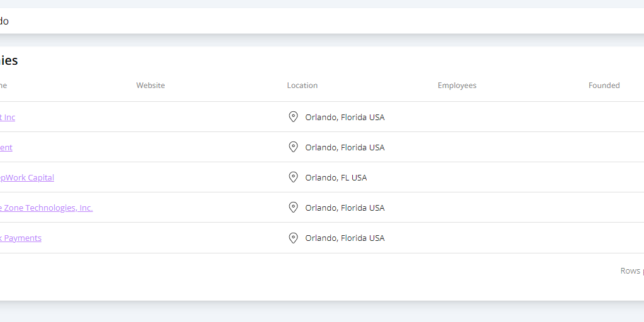This screenshot has width=644, height=322.
Task: Open the company link ending in 't Inc'
Action: tap(8, 118)
